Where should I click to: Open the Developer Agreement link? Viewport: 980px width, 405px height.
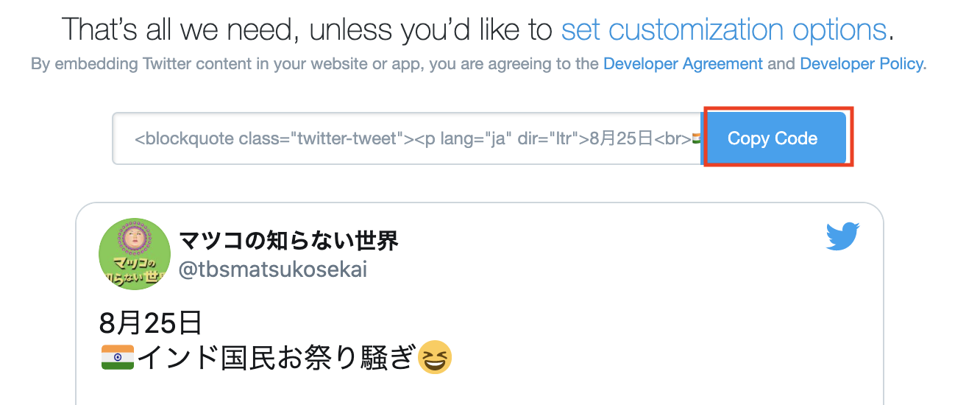point(683,64)
